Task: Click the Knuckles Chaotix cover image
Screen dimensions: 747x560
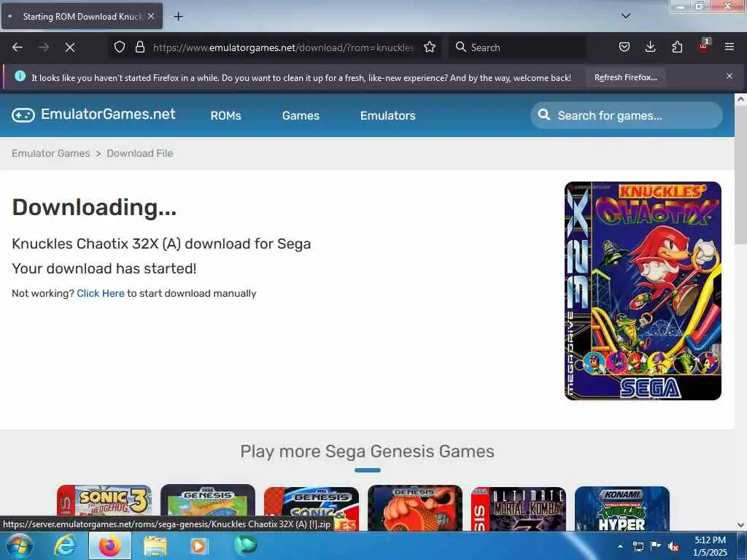Action: click(x=643, y=290)
